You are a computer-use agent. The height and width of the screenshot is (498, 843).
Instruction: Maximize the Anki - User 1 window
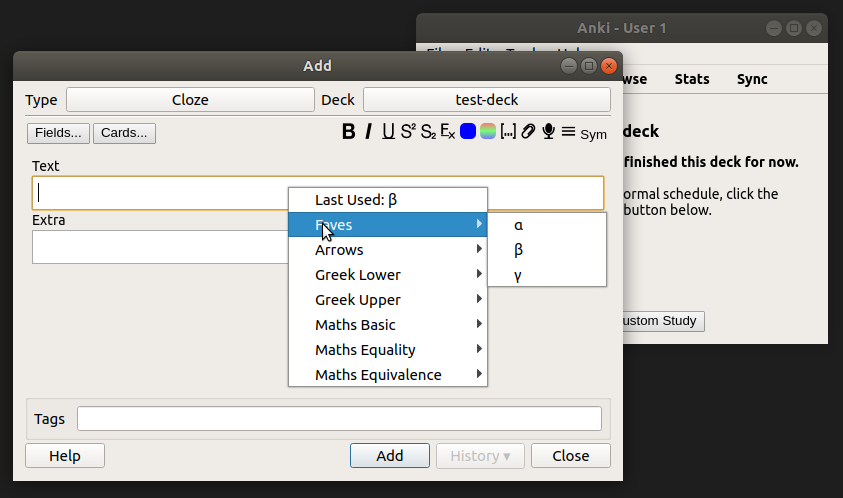[x=794, y=28]
